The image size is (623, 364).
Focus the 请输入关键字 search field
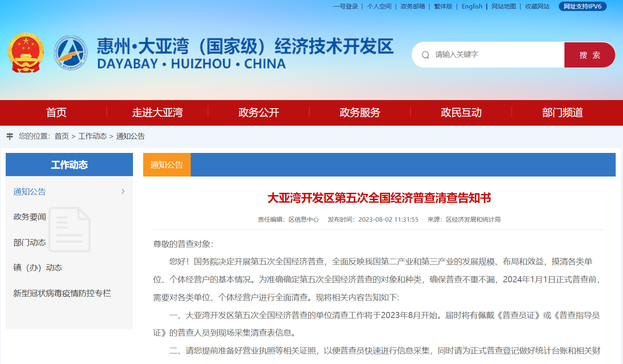click(x=496, y=55)
